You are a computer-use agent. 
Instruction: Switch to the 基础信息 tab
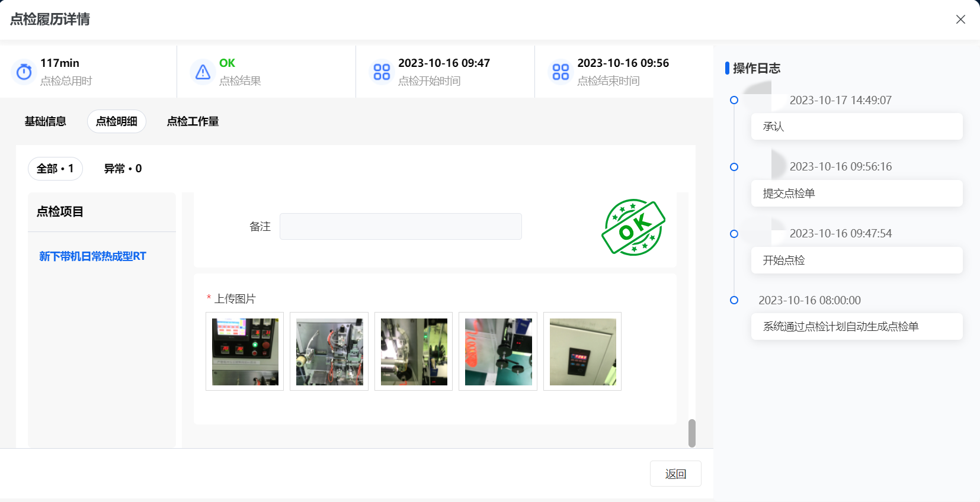46,121
